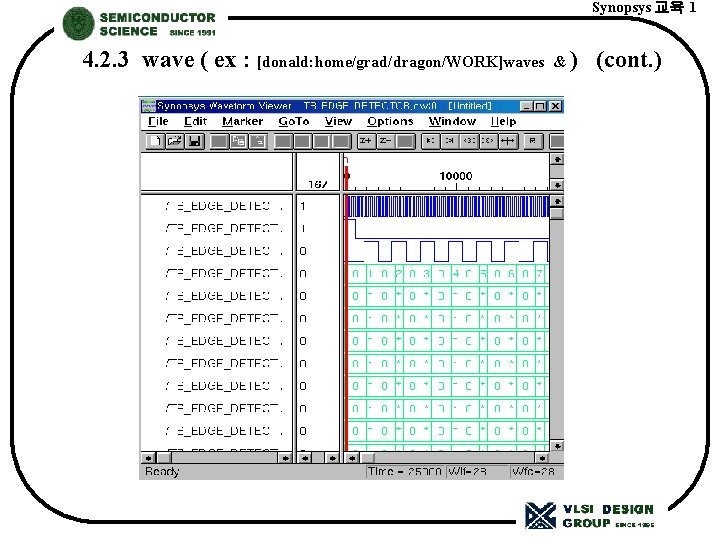Click the waveform horizontal scrollbar thumb
This screenshot has height=540, width=720.
[367, 458]
